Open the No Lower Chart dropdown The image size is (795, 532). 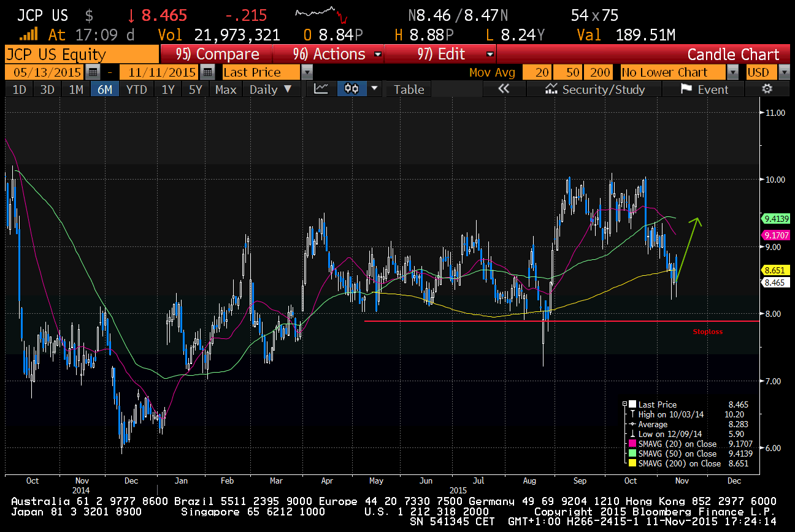tap(732, 72)
